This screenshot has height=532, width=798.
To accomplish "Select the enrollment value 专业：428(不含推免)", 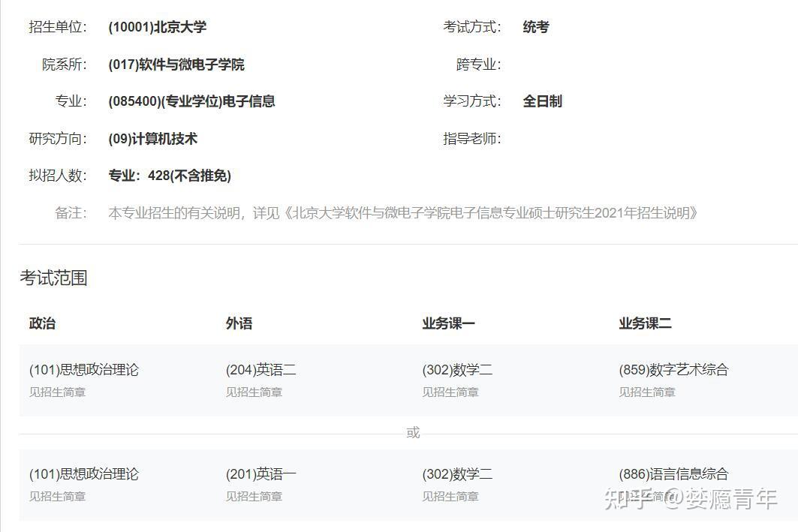I will point(170,176).
